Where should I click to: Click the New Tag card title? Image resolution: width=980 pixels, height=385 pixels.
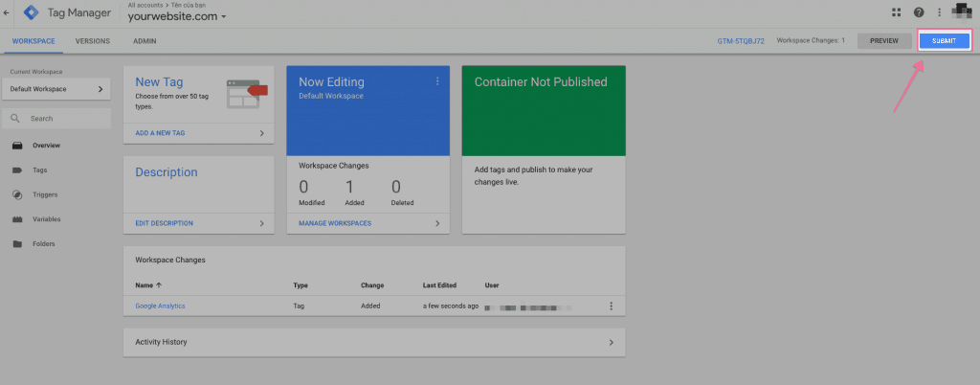coord(159,81)
